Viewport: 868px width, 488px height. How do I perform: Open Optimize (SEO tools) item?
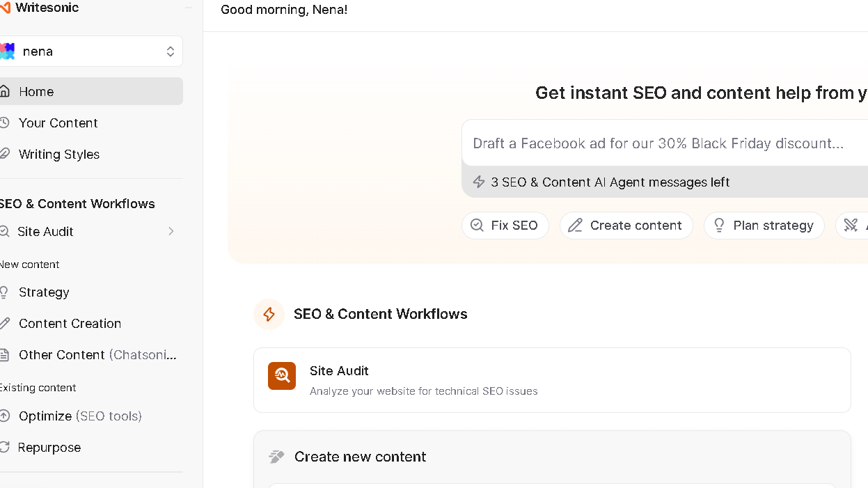(80, 416)
